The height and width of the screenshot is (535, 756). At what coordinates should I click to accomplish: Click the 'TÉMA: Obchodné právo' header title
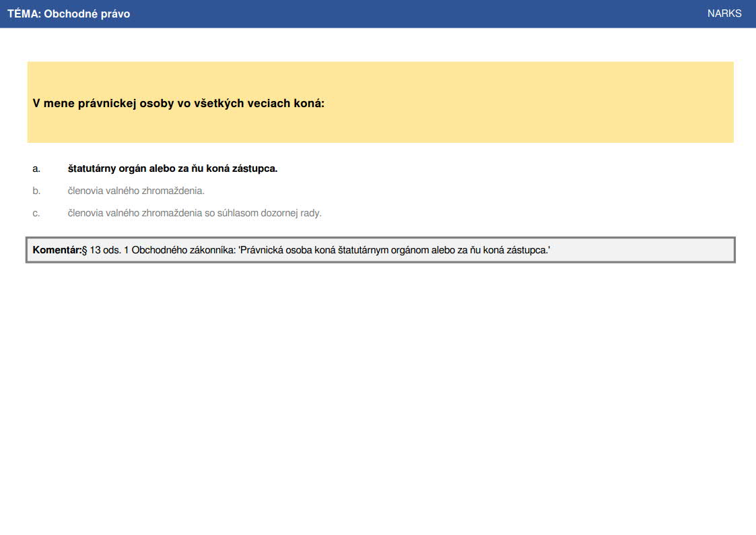[69, 13]
